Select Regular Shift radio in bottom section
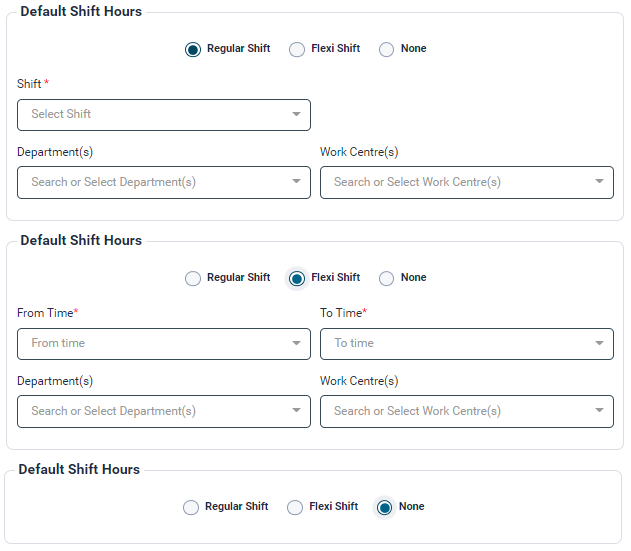The width and height of the screenshot is (631, 551). [191, 507]
